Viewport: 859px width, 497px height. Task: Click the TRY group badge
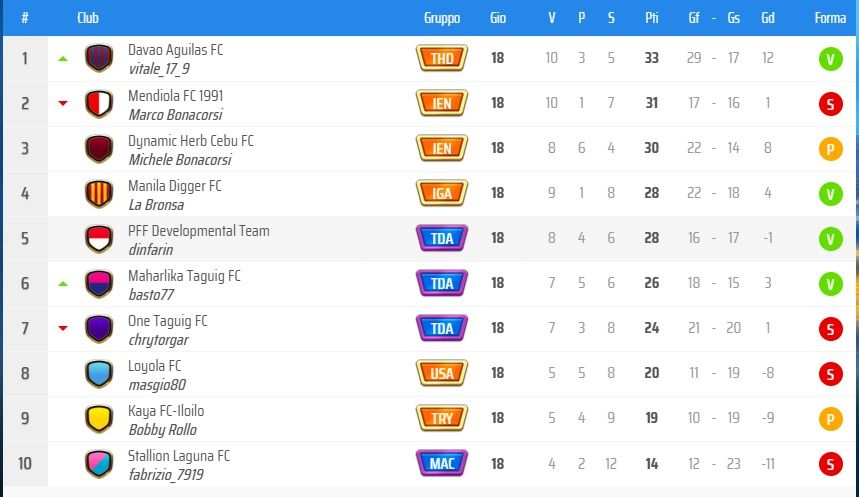[442, 418]
